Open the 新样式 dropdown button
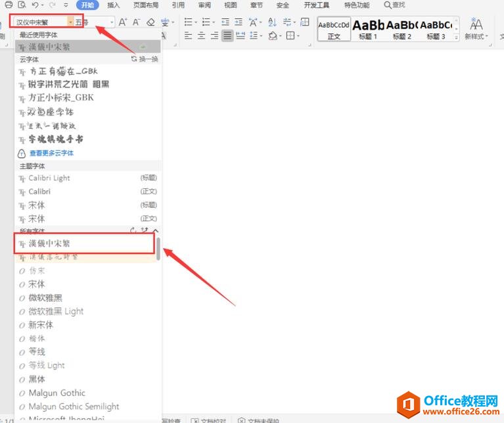Screen dimensions: 504x423 point(476,29)
